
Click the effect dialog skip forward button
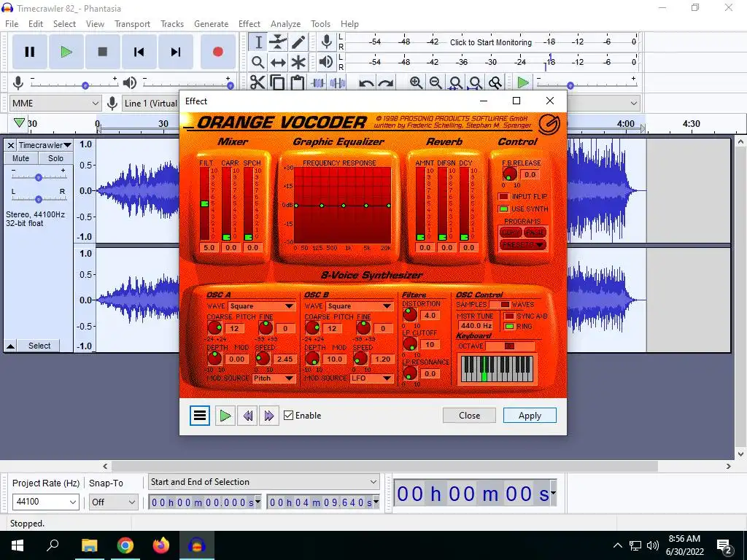268,416
